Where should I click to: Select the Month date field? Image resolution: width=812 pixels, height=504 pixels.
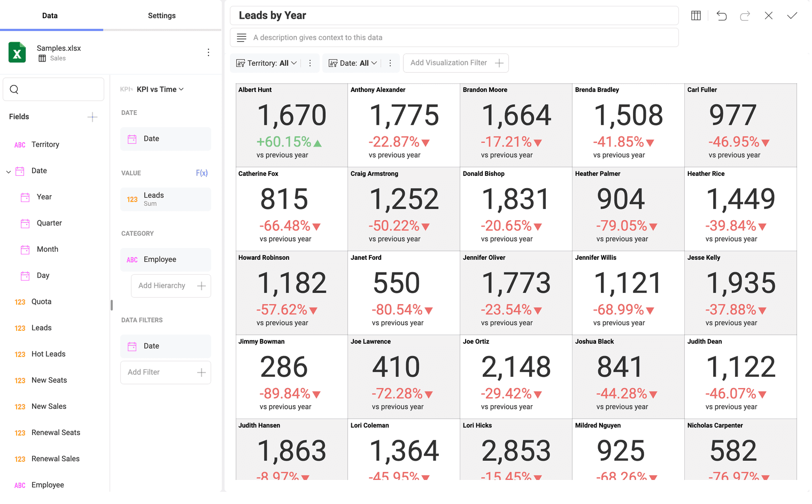click(48, 250)
